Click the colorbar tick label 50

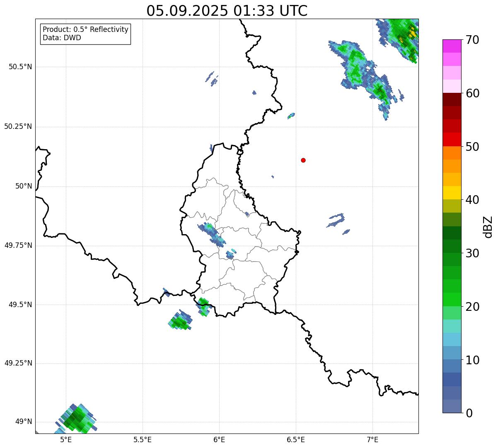(472, 147)
